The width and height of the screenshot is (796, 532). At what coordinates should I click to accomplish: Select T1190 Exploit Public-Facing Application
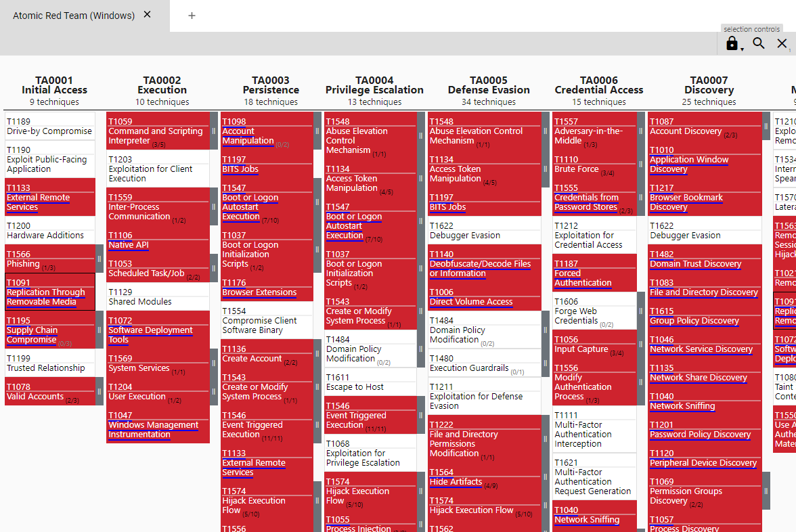click(50, 160)
